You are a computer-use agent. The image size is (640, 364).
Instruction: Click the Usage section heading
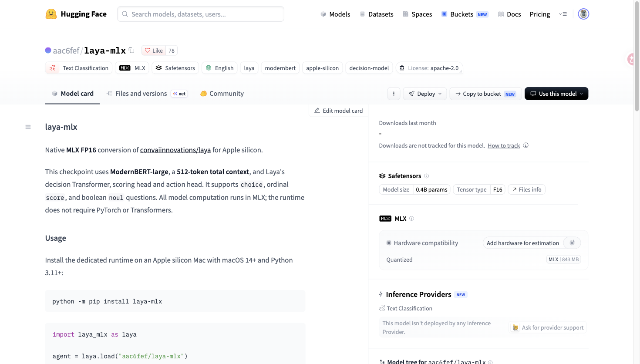coord(56,238)
